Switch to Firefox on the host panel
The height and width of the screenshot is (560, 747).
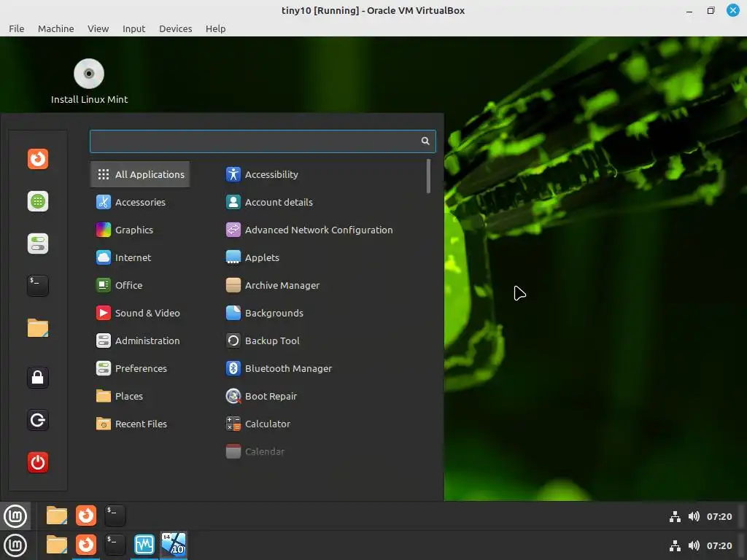(86, 545)
